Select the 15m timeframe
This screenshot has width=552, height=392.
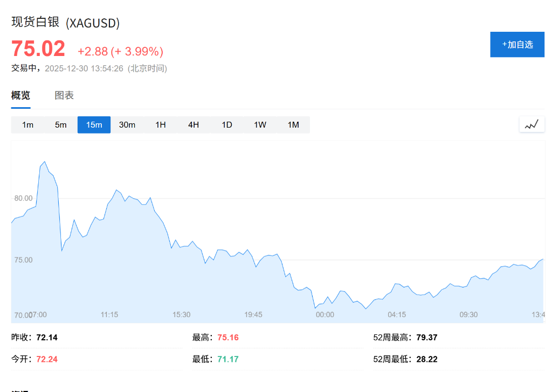coord(94,124)
